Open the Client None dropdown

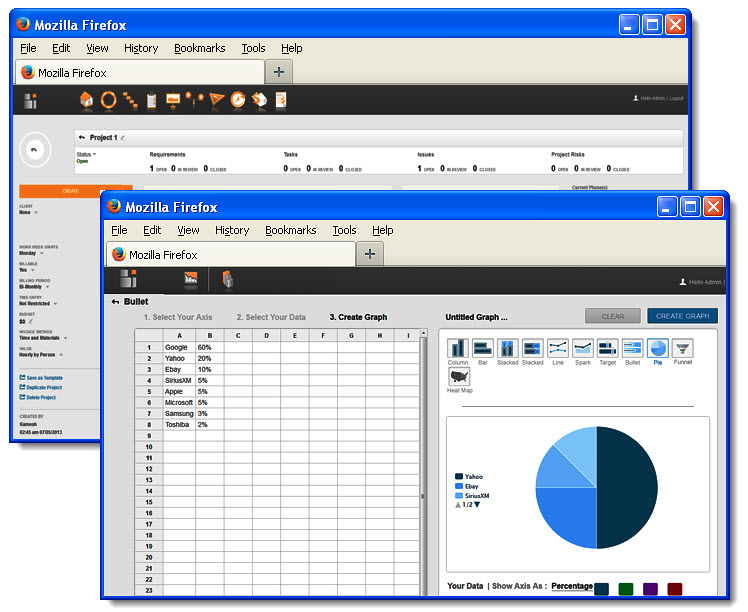coord(29,212)
